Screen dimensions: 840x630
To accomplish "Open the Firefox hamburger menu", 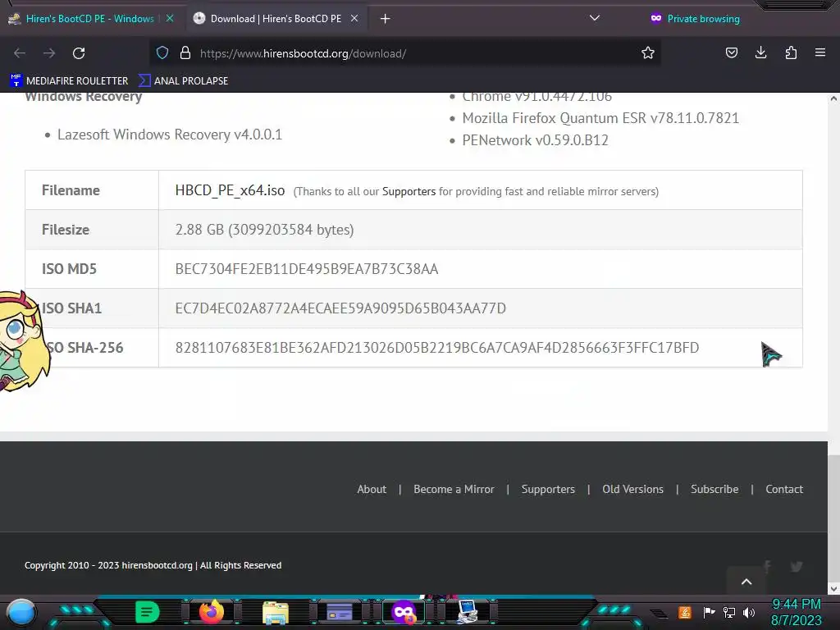I will coord(820,52).
